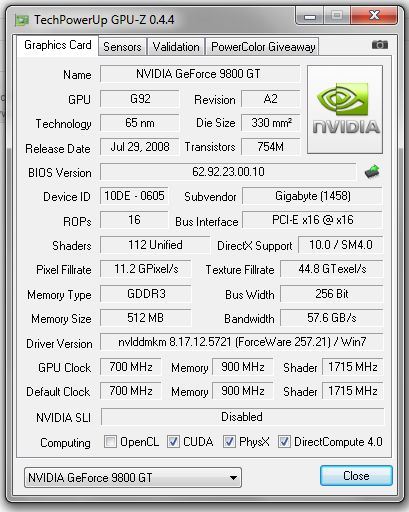Image resolution: width=409 pixels, height=512 pixels.
Task: Click the BIOS save chip icon
Action: (372, 172)
